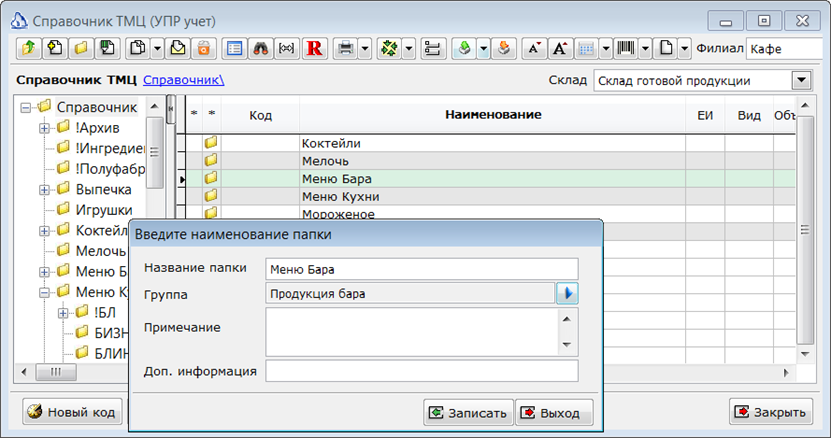Click the blue calendar grid icon
The height and width of the screenshot is (438, 831).
[x=586, y=49]
